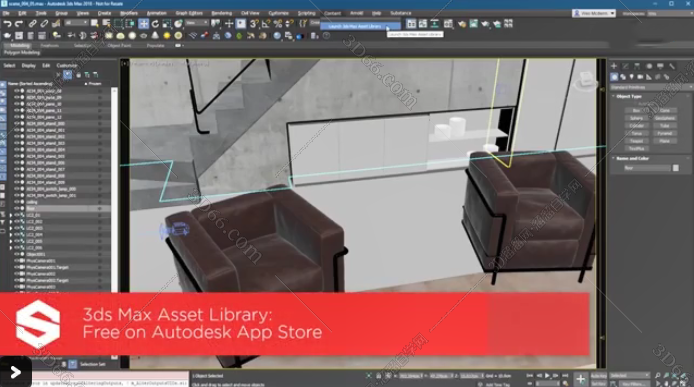Collapse the Object Type rollout
The image size is (694, 387).
click(628, 96)
